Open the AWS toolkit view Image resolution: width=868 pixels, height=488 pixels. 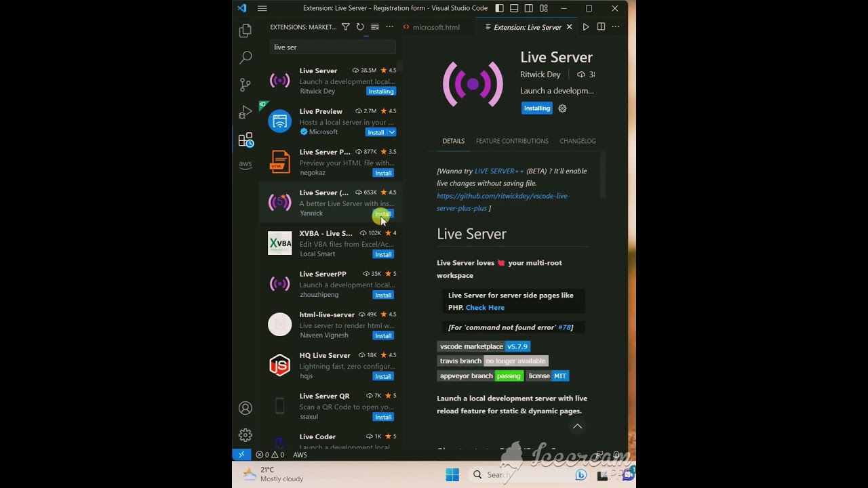click(245, 165)
